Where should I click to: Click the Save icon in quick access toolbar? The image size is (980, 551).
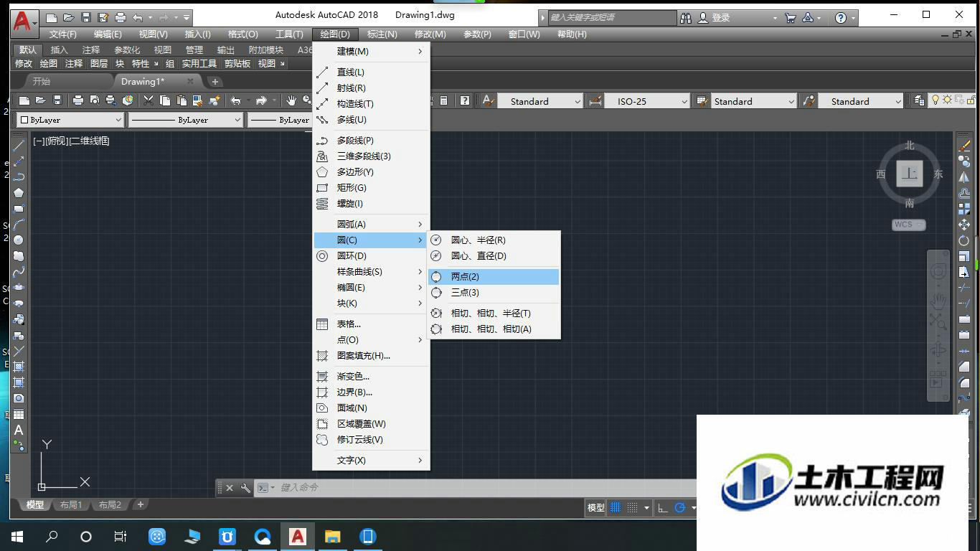tap(86, 17)
